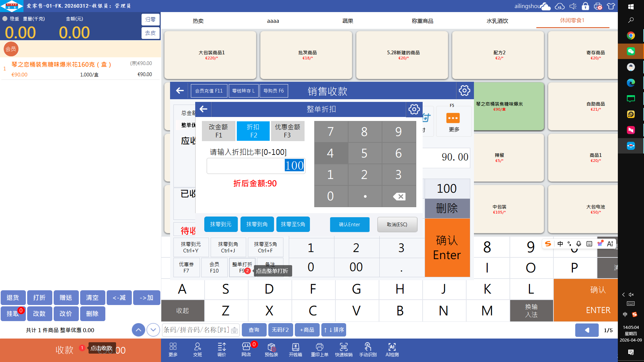Select the 折扣 F2 discount mode

click(253, 131)
